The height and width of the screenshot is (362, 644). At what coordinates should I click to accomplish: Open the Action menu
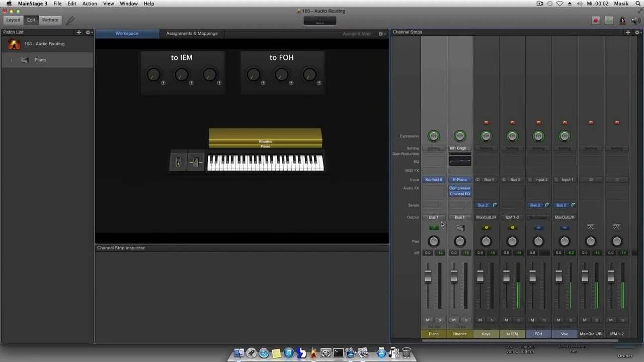coord(90,4)
